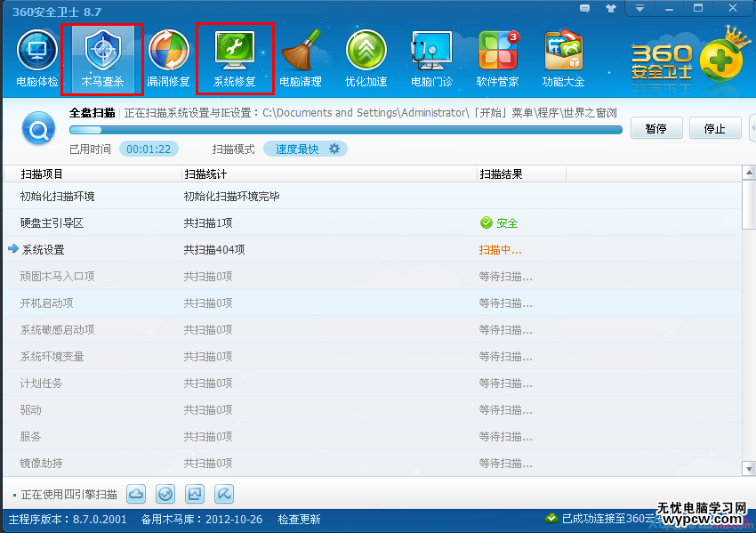This screenshot has width=756, height=533.
Task: Select the 计划任务 row
Action: click(x=372, y=384)
